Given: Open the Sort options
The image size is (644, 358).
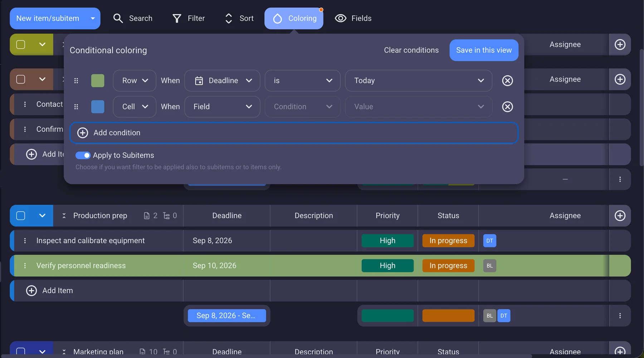Looking at the screenshot, I should [239, 18].
